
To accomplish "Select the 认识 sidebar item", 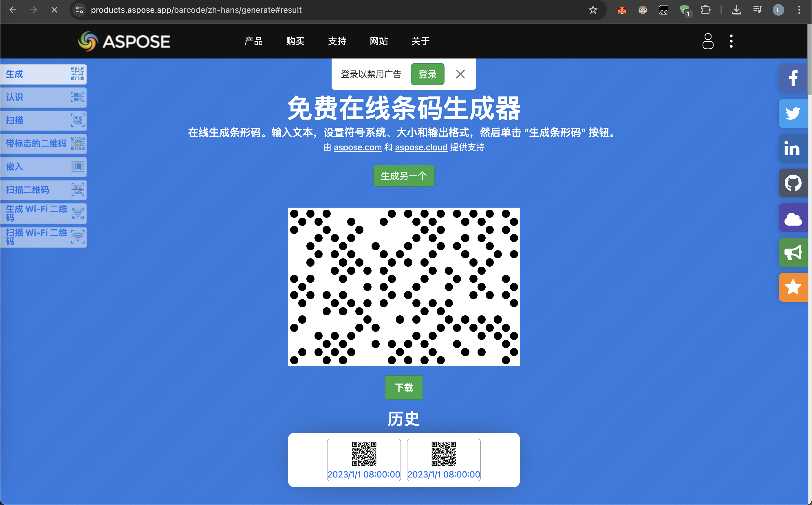I will [x=43, y=97].
